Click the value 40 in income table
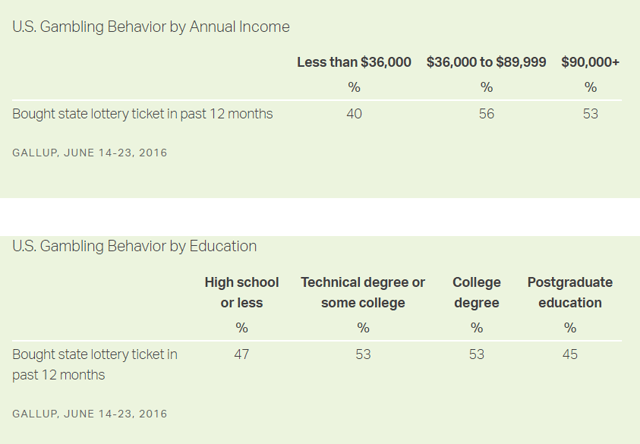The width and height of the screenshot is (640, 444). (354, 113)
